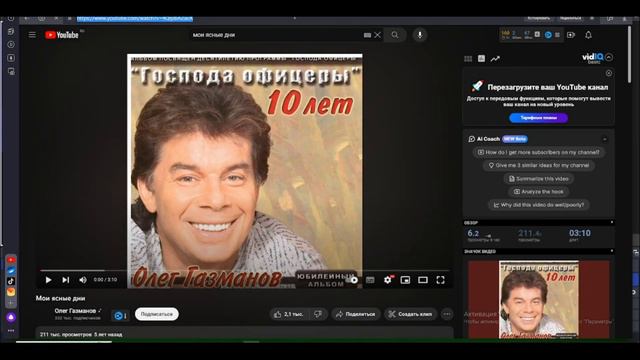The width and height of the screenshot is (640, 360).
Task: Open the YouTube hamburger guide menu
Action: [32, 35]
